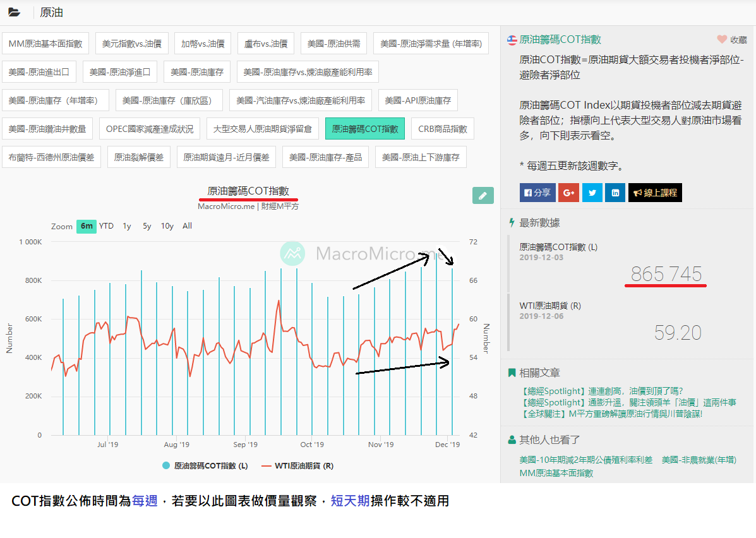Screen dimensions: 756x538
Task: Switch to CRB商品指數 tab
Action: click(443, 129)
